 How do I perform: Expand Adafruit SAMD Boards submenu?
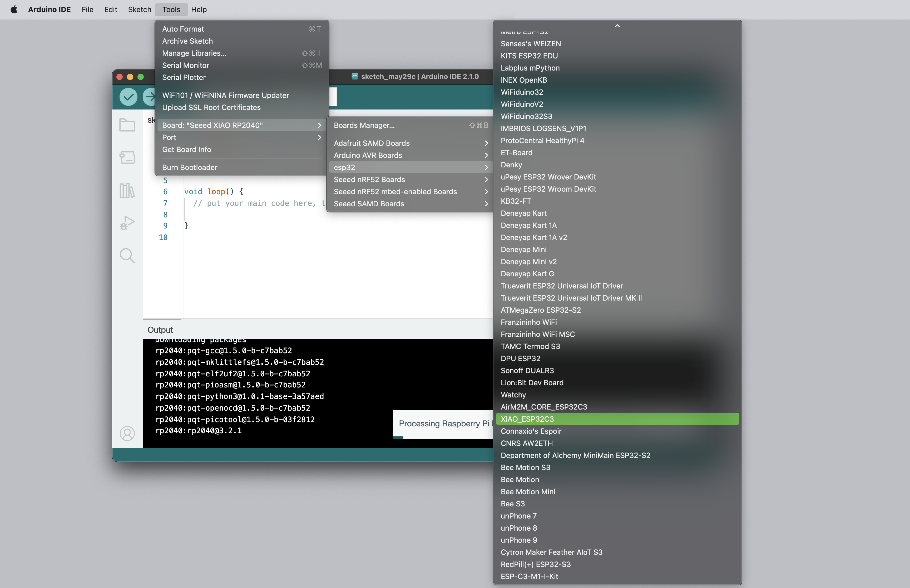(411, 143)
